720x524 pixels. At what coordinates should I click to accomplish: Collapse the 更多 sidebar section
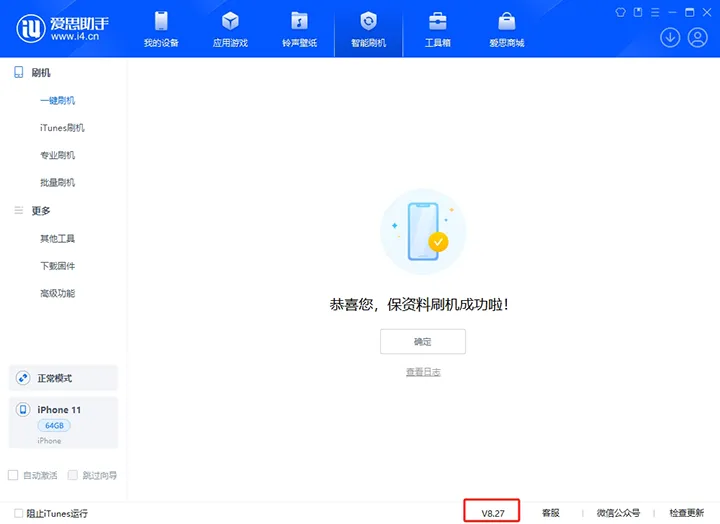[40, 211]
